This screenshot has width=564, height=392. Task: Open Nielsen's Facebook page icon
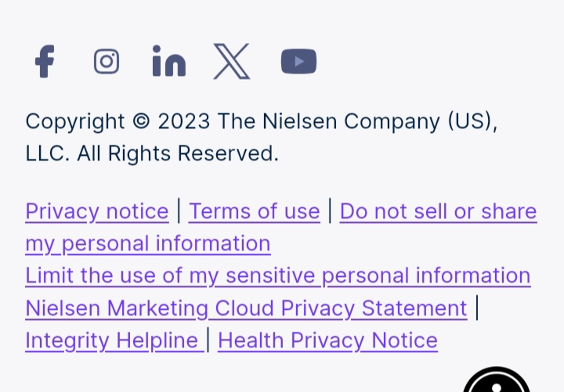coord(45,61)
